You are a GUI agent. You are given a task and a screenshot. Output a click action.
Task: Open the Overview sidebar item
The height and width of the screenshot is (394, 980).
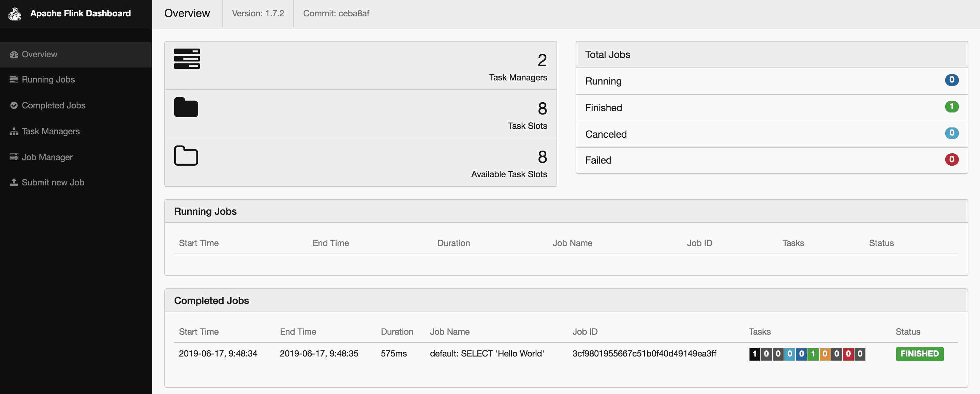[x=76, y=55]
